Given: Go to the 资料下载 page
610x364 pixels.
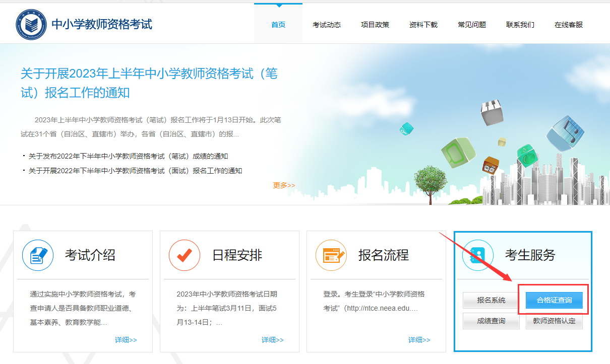Looking at the screenshot, I should tap(423, 24).
